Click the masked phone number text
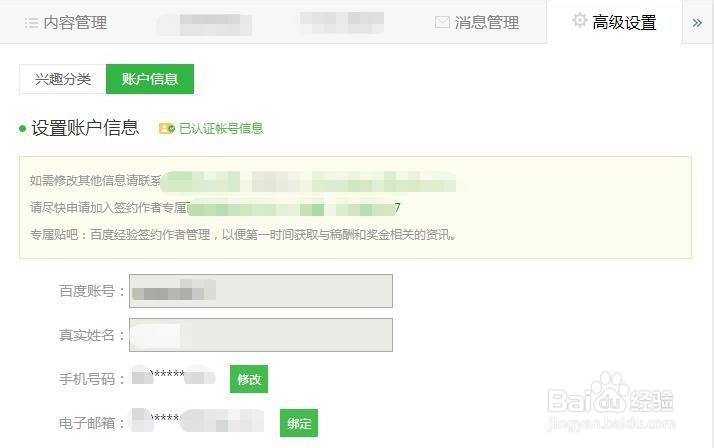714x448 pixels. coord(173,375)
